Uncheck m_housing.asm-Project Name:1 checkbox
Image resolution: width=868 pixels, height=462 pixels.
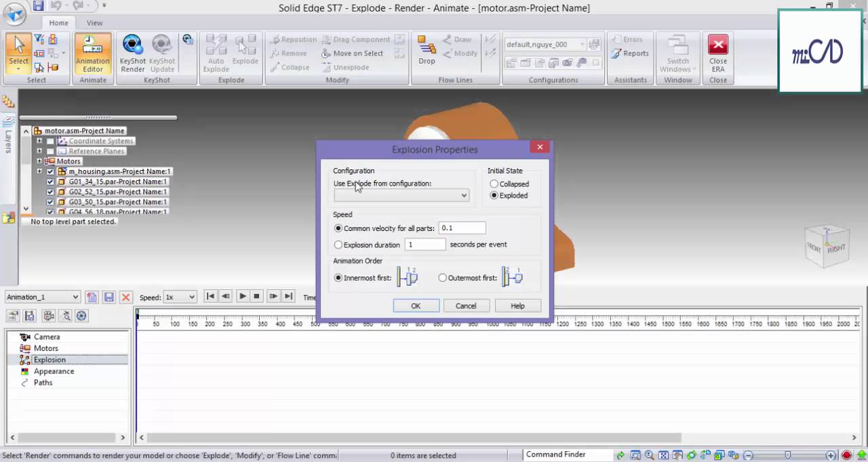[50, 171]
